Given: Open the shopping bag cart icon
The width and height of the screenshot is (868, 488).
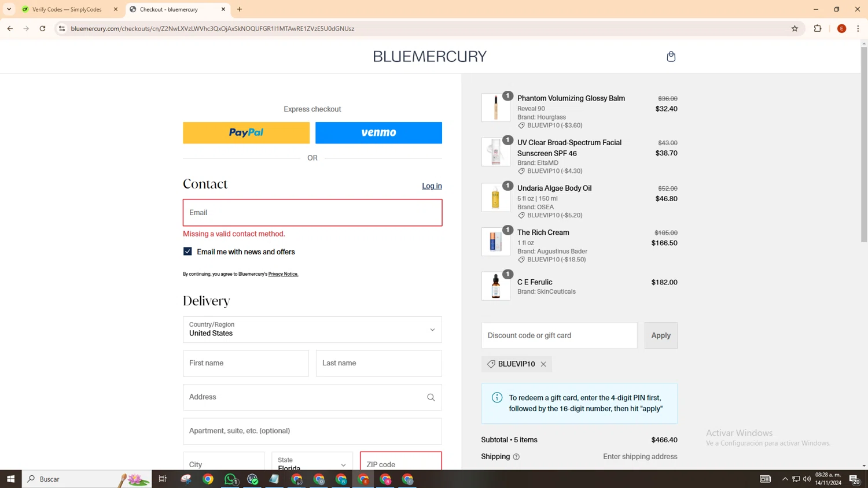Looking at the screenshot, I should [671, 57].
